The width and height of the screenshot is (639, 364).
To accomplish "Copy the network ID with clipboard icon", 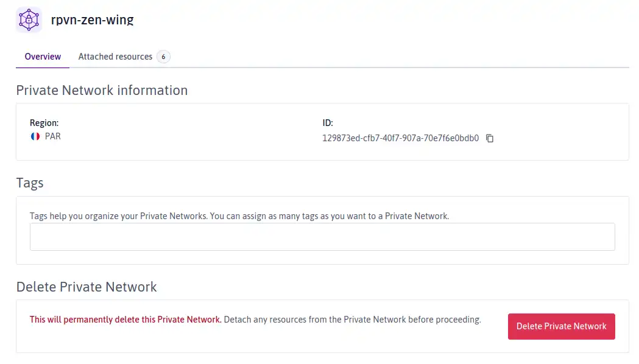I will pyautogui.click(x=489, y=138).
